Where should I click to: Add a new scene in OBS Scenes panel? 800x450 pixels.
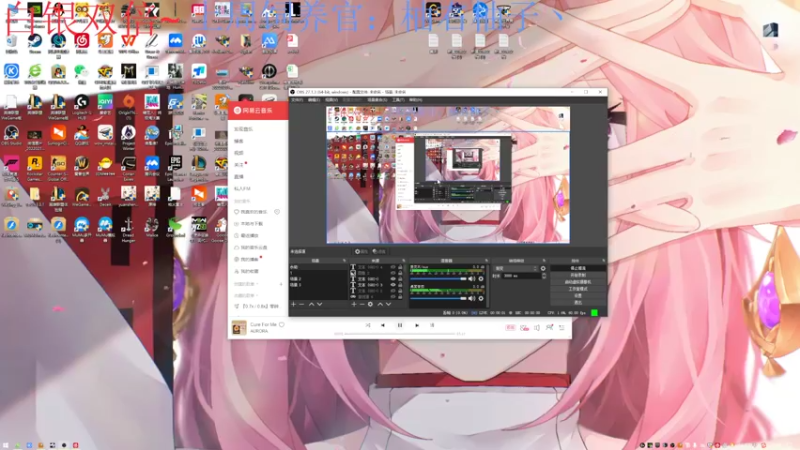click(293, 304)
